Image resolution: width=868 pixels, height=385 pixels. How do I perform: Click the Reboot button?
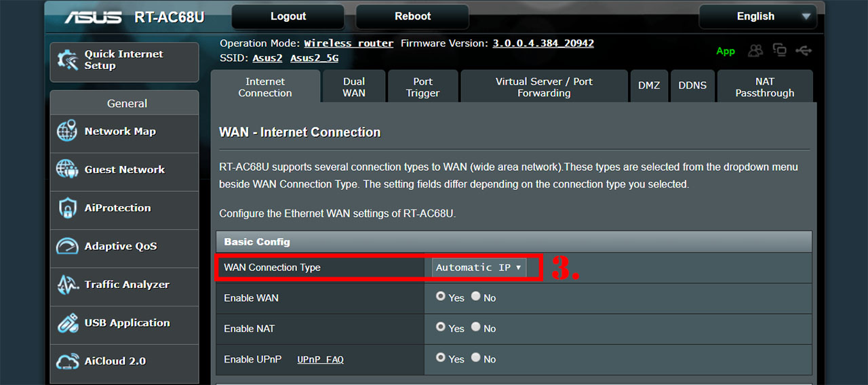click(412, 17)
